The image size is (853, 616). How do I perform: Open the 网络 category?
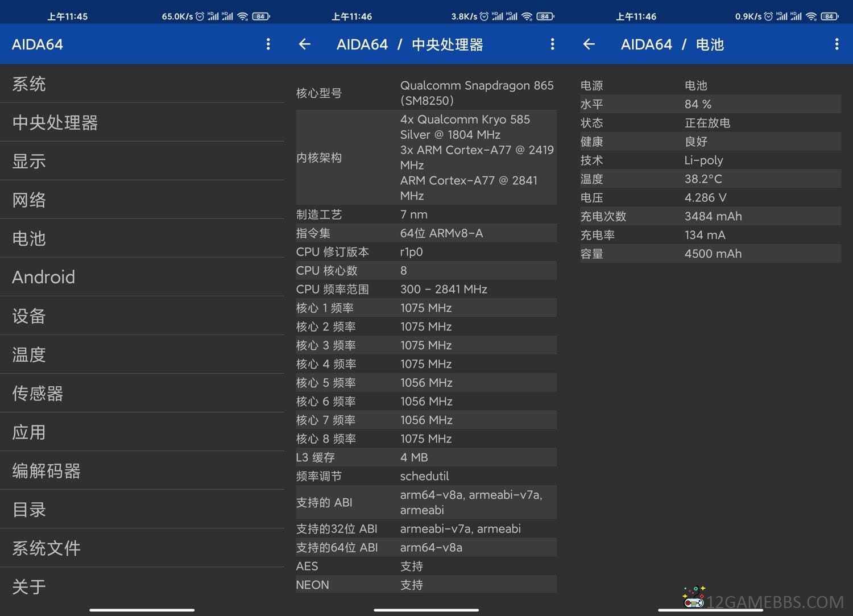pyautogui.click(x=142, y=200)
